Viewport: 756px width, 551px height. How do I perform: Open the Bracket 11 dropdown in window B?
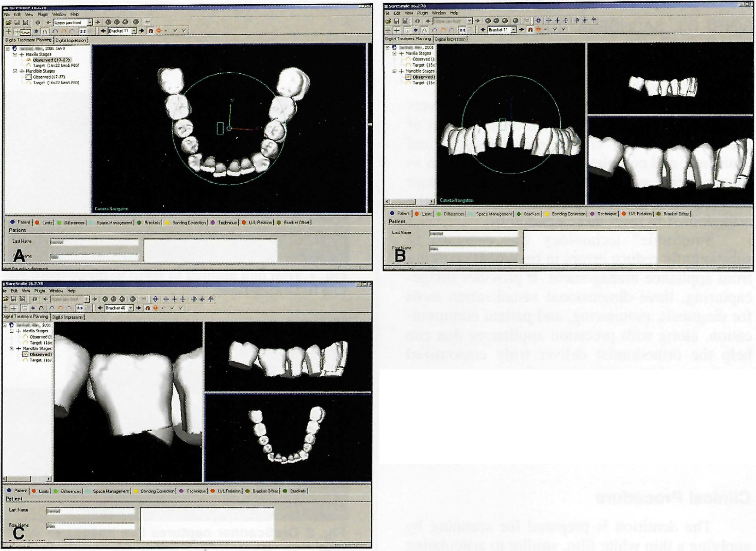point(513,30)
